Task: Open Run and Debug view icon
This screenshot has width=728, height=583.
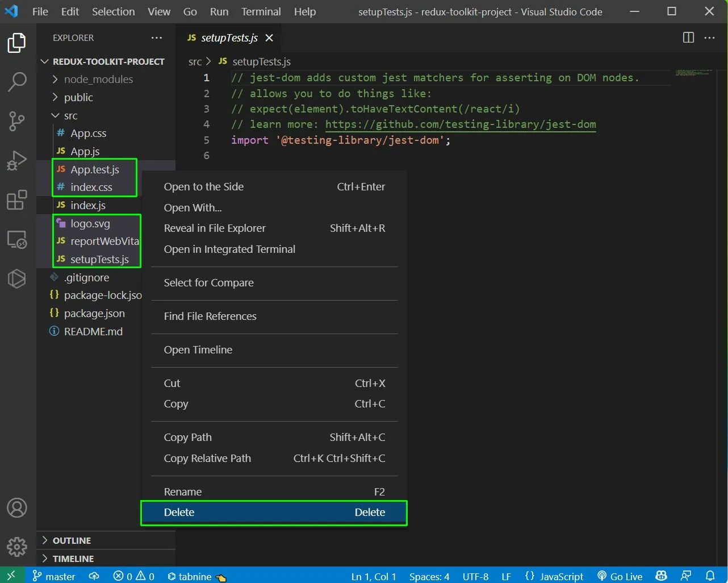Action: 17,160
